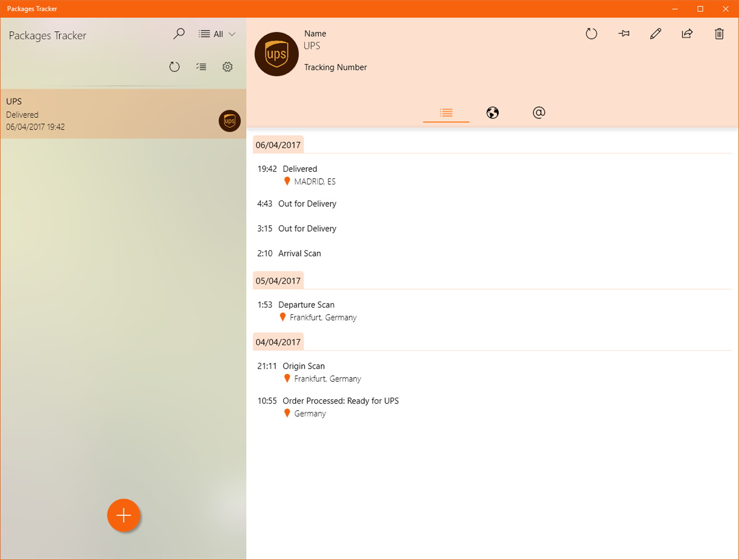The height and width of the screenshot is (560, 739).
Task: Select the 4:43 Out for Delivery event
Action: (297, 204)
